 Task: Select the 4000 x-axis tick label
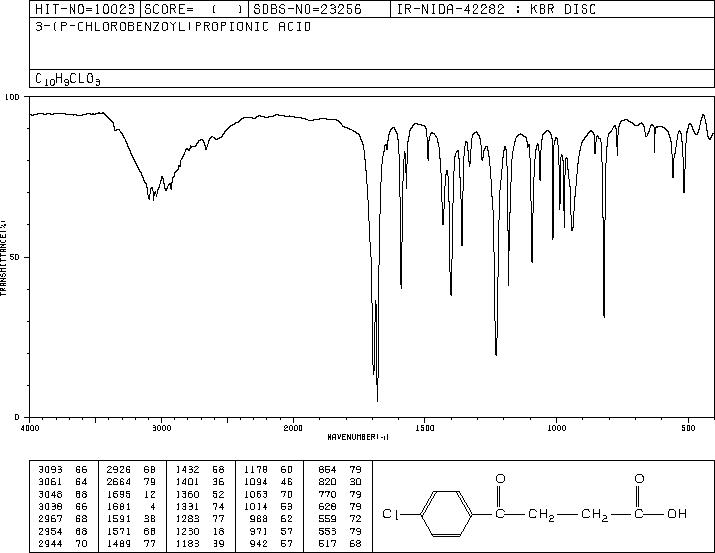(30, 428)
